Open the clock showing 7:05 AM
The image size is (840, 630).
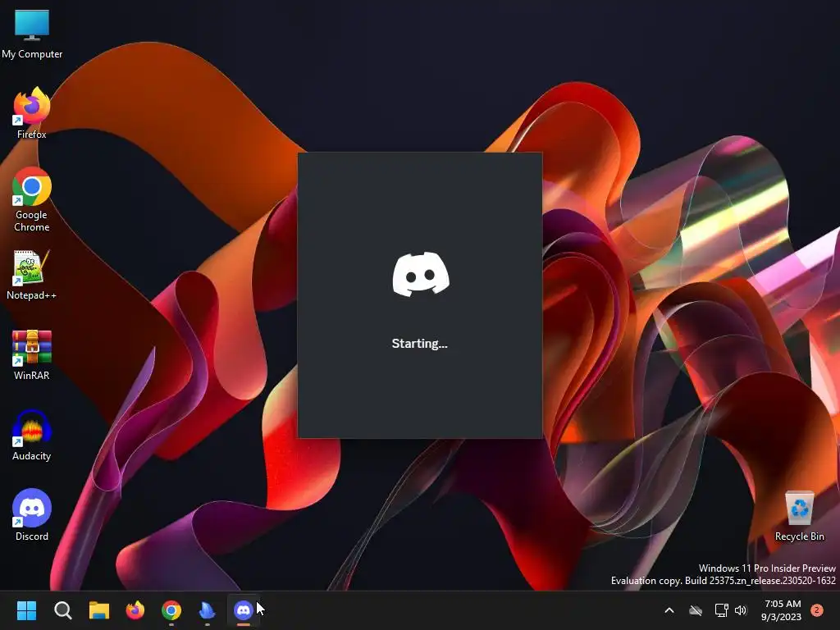pyautogui.click(x=782, y=610)
